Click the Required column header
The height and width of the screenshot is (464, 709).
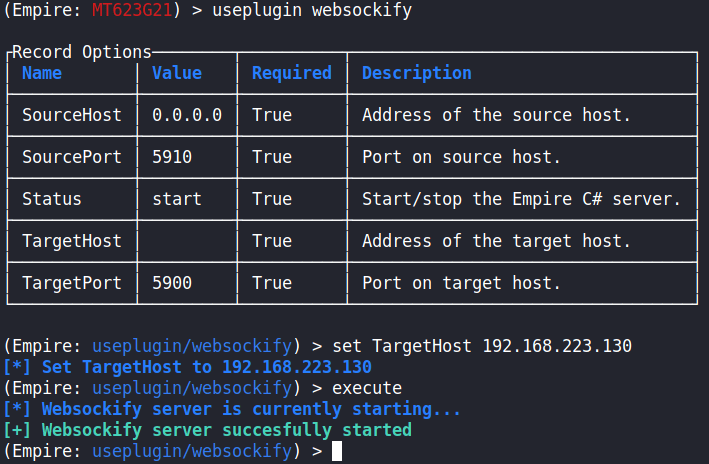point(292,73)
